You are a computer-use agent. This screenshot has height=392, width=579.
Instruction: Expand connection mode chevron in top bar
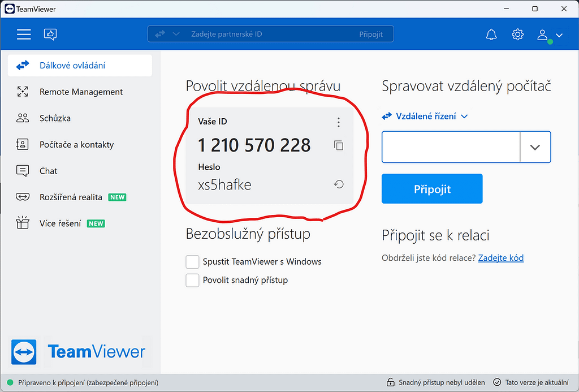[176, 34]
